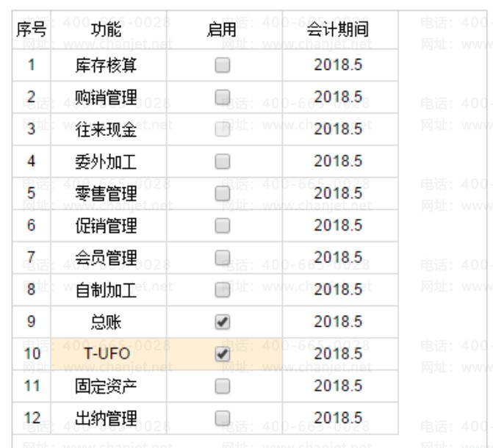Click the 序号 column header
The image size is (493, 448).
pos(31,30)
